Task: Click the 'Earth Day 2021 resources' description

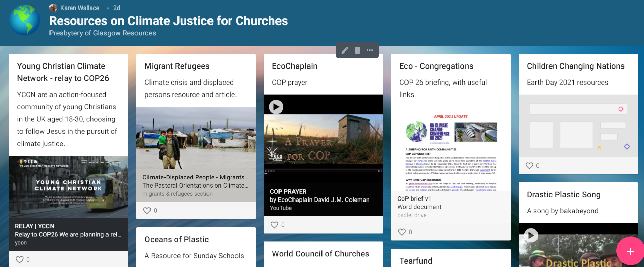Action: tap(568, 83)
